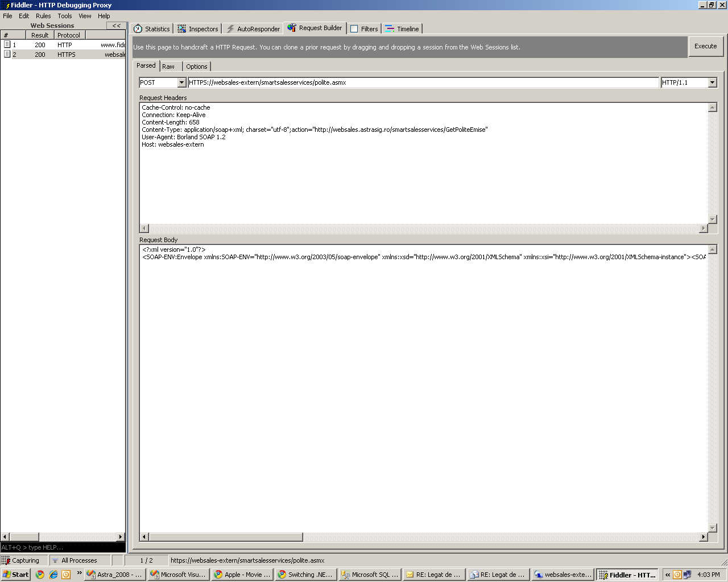This screenshot has height=582, width=728.
Task: Expand the quick launch overflow chevron
Action: click(79, 573)
